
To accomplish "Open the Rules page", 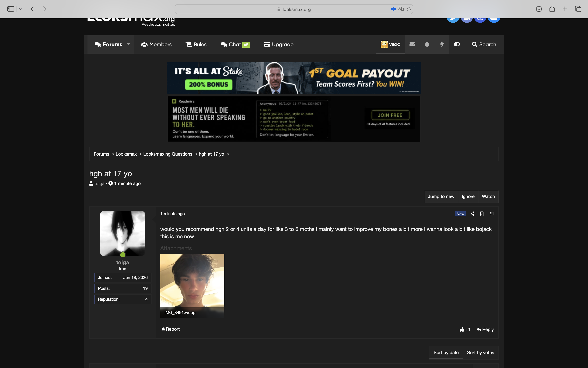I will (196, 44).
